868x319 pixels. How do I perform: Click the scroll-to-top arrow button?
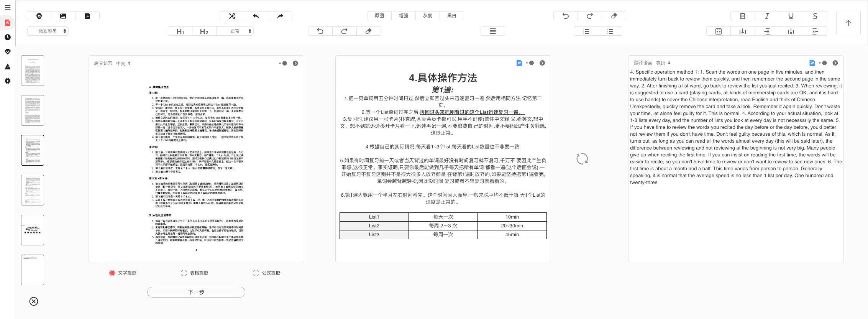click(848, 23)
